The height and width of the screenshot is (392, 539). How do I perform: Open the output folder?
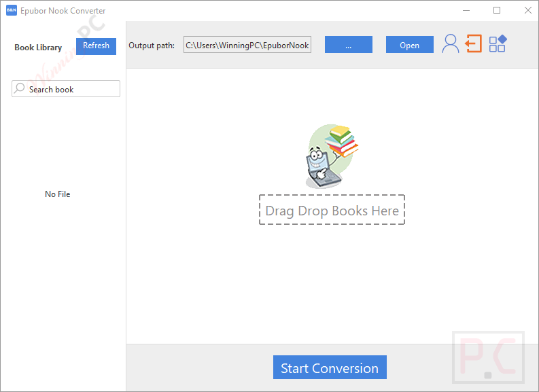tap(409, 45)
